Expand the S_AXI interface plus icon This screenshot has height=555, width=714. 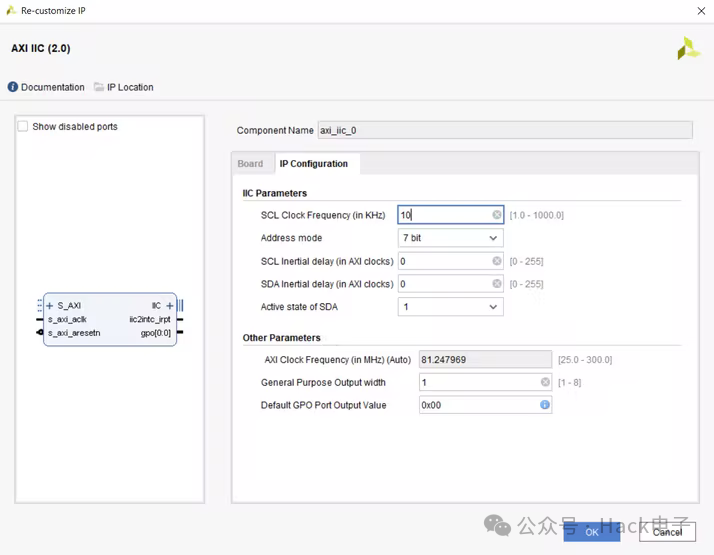50,306
